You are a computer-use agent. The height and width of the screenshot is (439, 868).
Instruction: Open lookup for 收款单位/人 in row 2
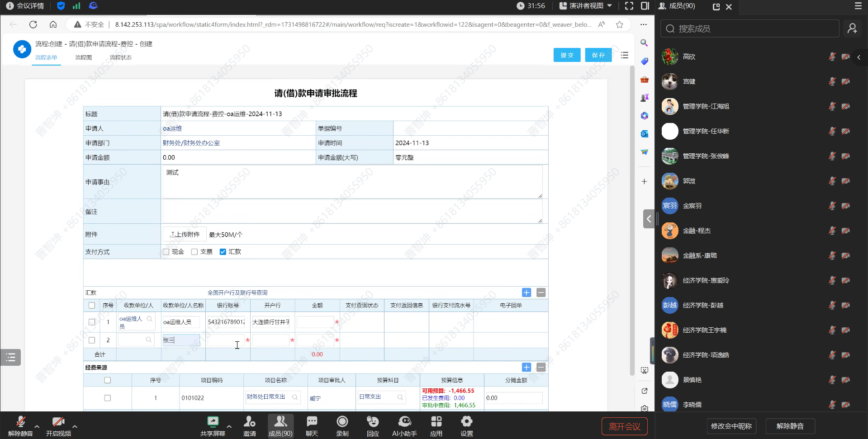[148, 340]
